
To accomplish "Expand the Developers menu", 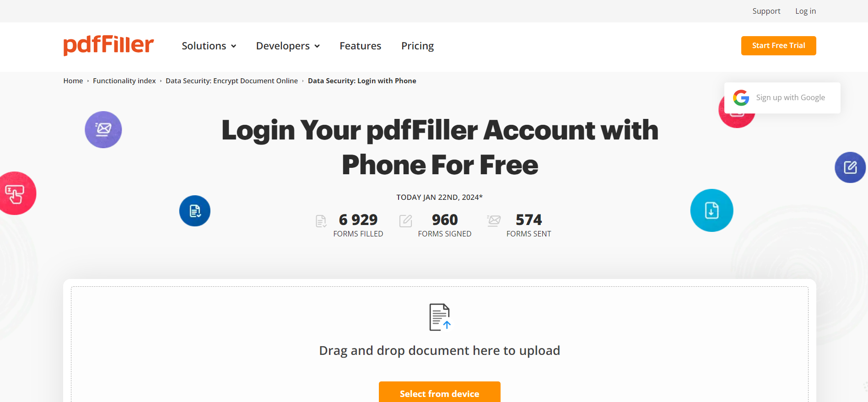I will point(283,46).
